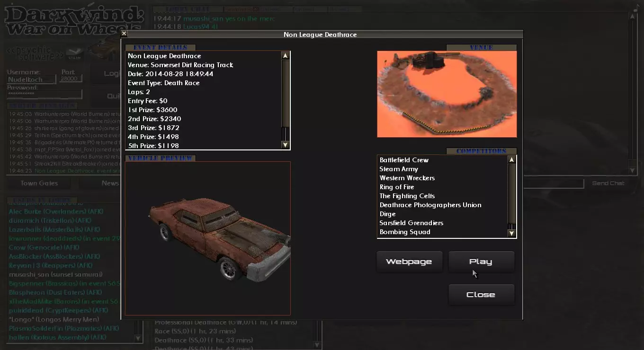Screen dimensions: 644x350
Task: Click the 5th Prize: $1198 line
Action: tap(153, 146)
